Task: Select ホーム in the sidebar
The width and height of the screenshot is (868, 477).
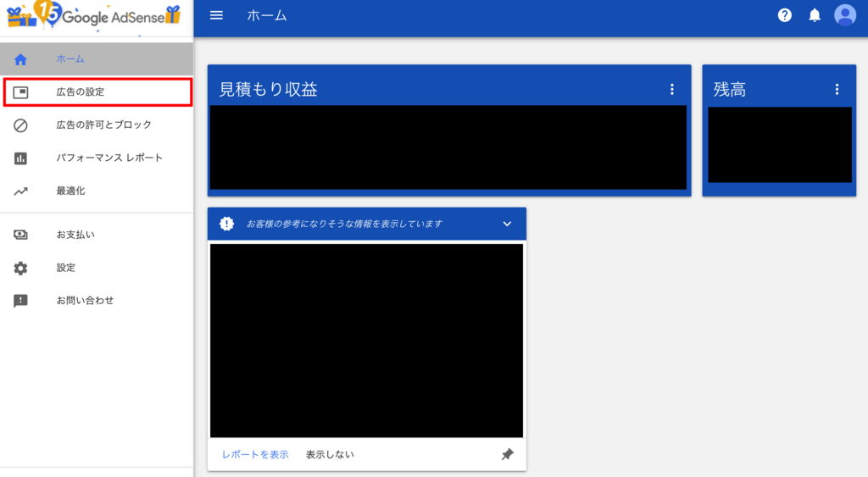Action: 97,58
